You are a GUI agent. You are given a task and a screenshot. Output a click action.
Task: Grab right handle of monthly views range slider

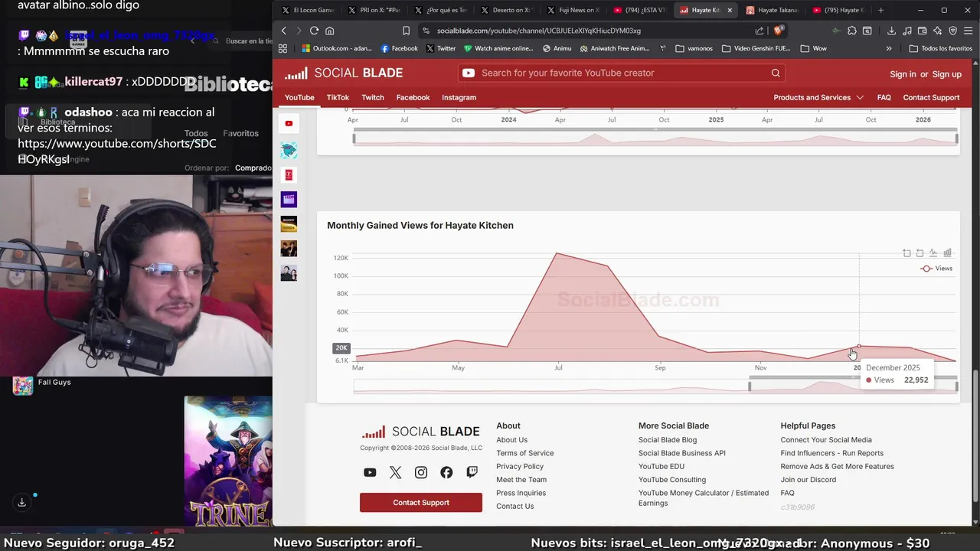[957, 386]
